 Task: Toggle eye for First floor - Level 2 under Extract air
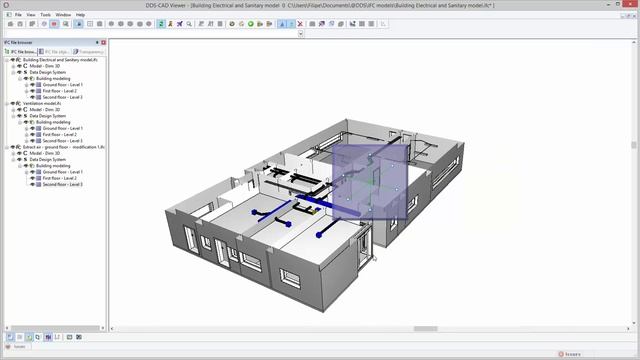[33, 178]
